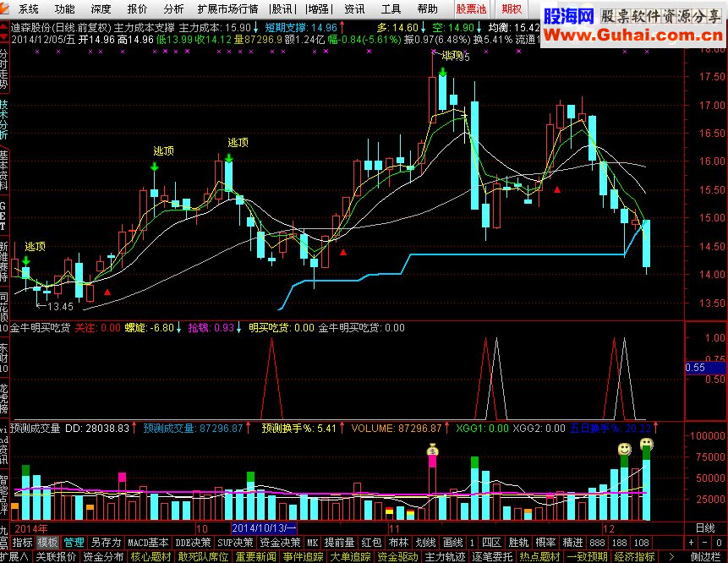Click the app logo icon in the menu bar
This screenshot has width=728, height=563.
(4, 8)
